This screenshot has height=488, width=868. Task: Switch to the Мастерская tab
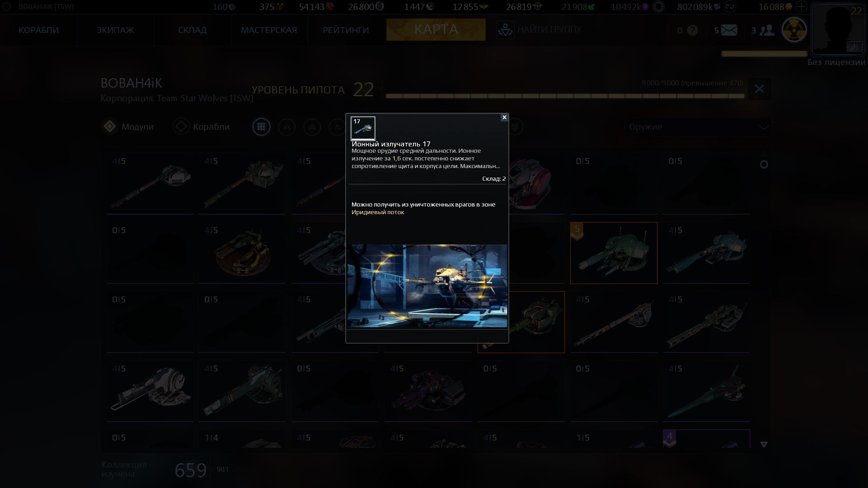pyautogui.click(x=269, y=30)
